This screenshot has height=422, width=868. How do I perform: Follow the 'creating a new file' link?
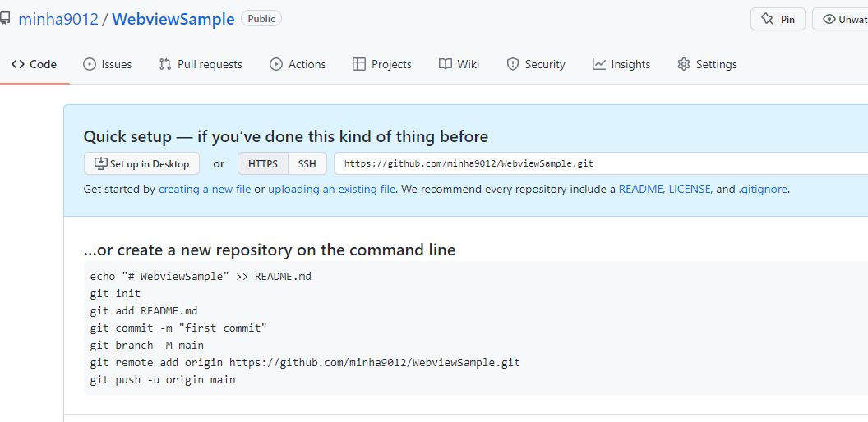coord(205,189)
